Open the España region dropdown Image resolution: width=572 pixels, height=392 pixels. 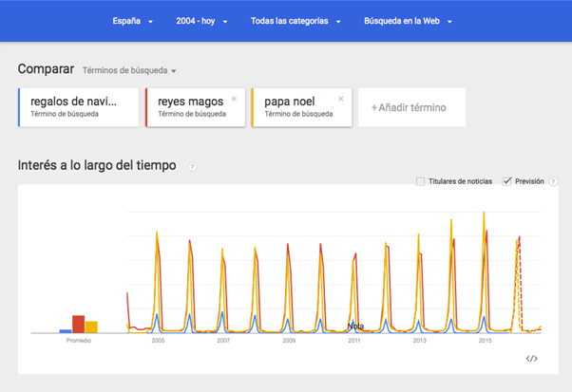[132, 21]
